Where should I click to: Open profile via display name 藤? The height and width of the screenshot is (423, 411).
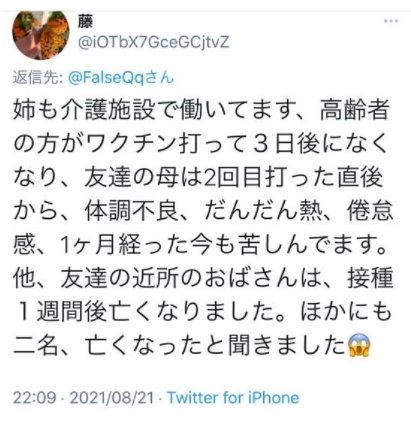[85, 23]
